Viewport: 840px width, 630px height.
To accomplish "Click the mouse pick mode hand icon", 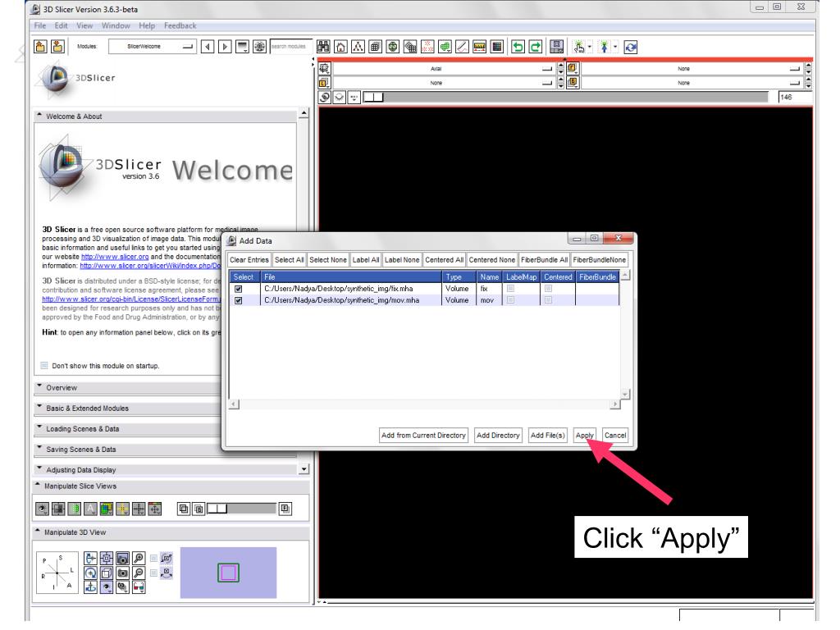I will coord(578,47).
